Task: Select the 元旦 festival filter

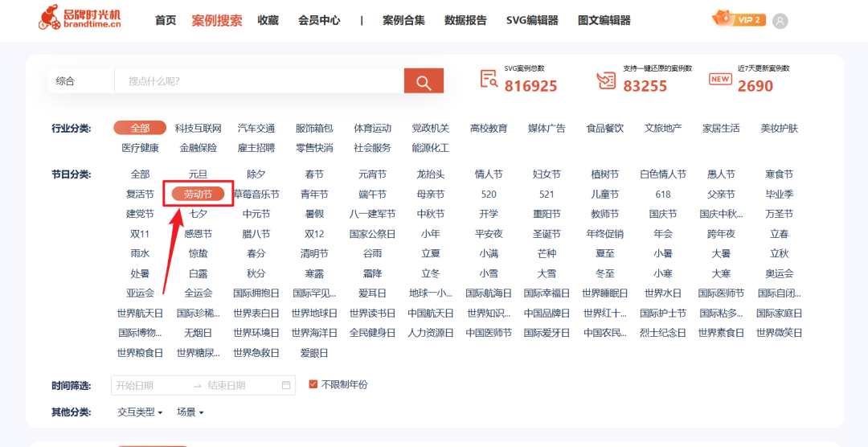Action: [199, 174]
